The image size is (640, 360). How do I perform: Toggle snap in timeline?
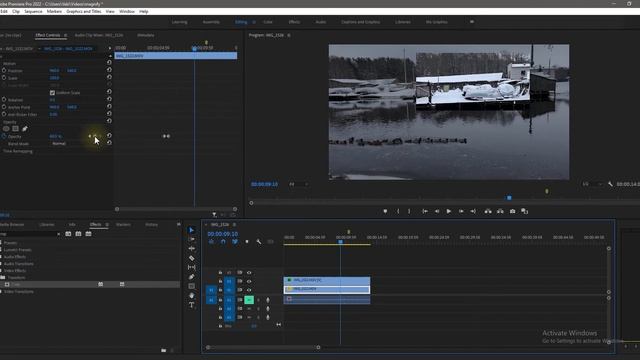223,242
